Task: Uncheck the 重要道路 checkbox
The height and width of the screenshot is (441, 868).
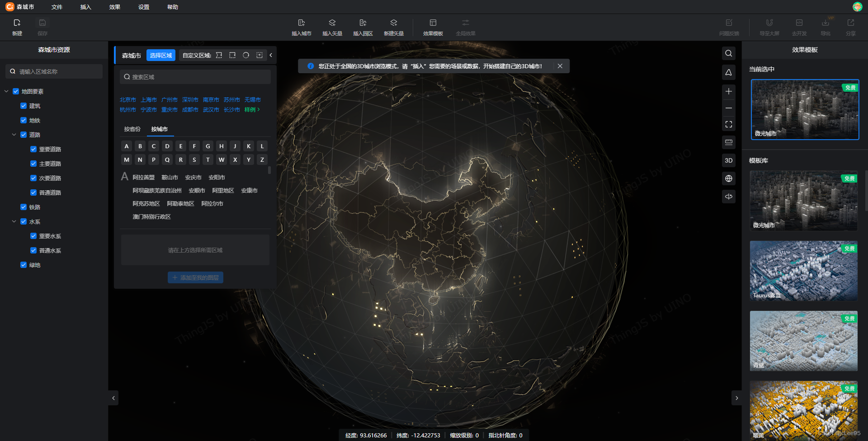Action: 33,149
